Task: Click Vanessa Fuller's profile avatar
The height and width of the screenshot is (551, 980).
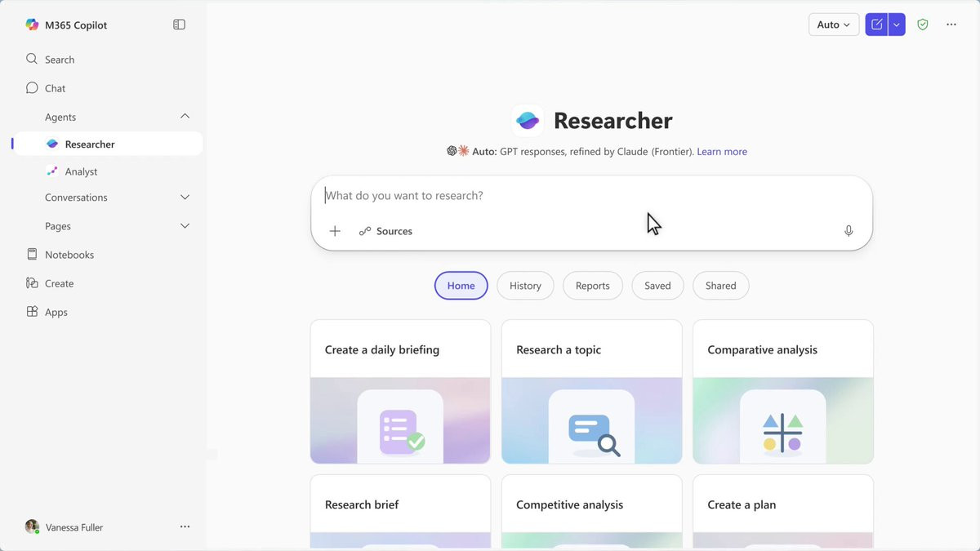Action: (x=32, y=527)
